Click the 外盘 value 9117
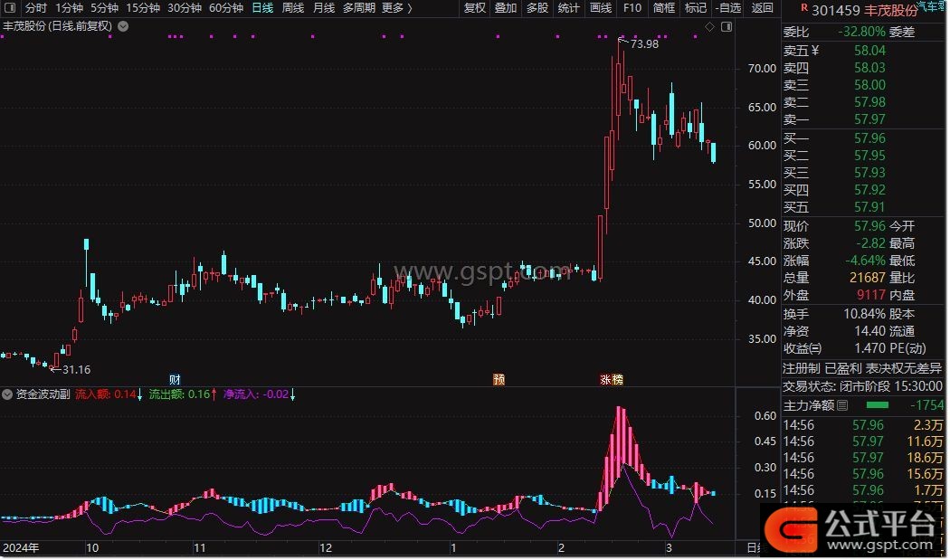 (x=871, y=295)
